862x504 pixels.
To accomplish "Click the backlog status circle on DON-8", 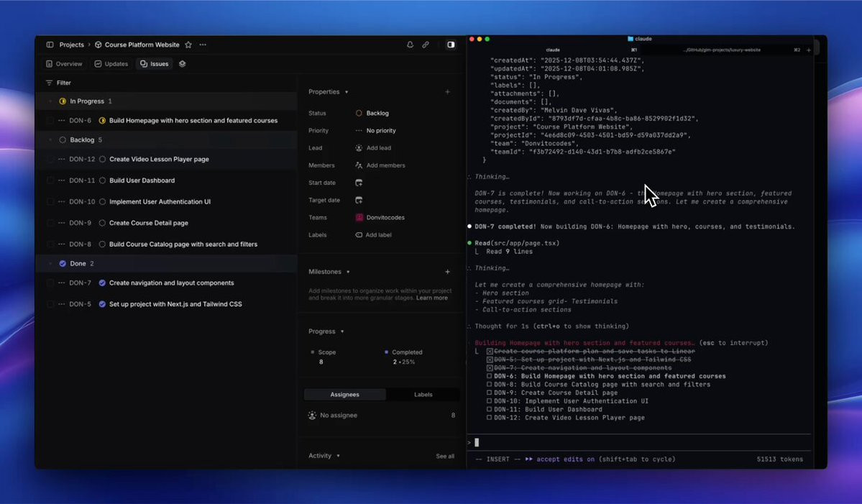I will pyautogui.click(x=102, y=244).
